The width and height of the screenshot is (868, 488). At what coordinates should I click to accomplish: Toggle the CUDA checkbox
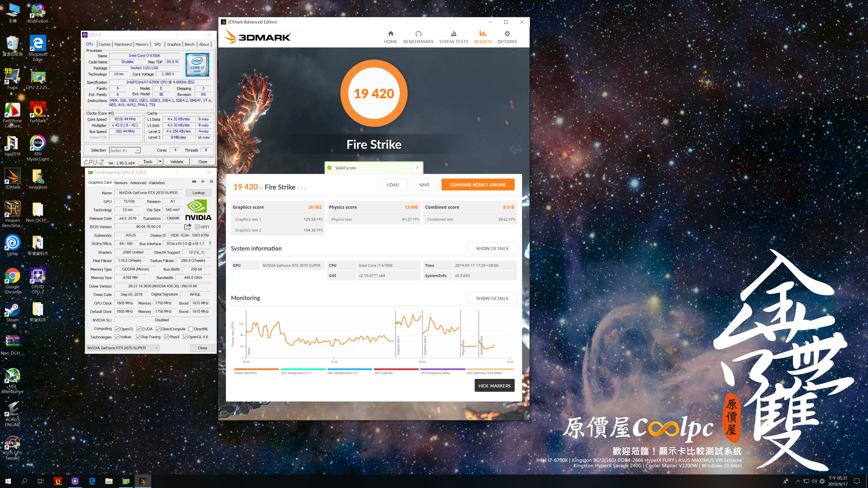click(x=139, y=329)
